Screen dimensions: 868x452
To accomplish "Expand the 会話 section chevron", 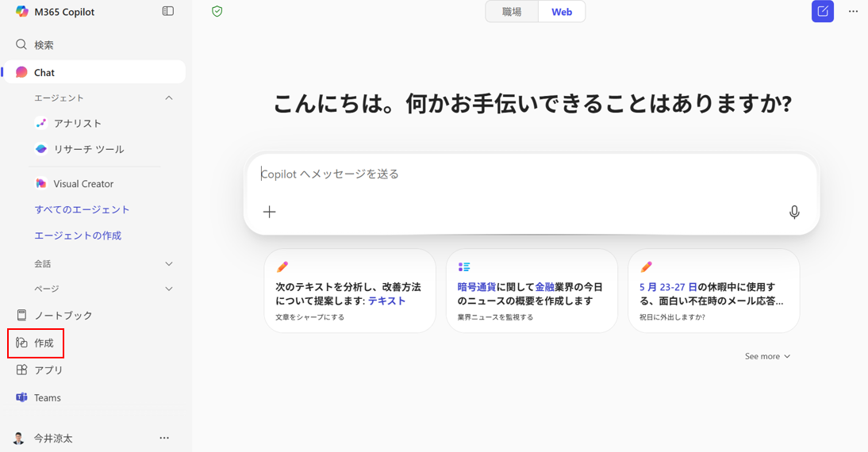I will (x=169, y=264).
